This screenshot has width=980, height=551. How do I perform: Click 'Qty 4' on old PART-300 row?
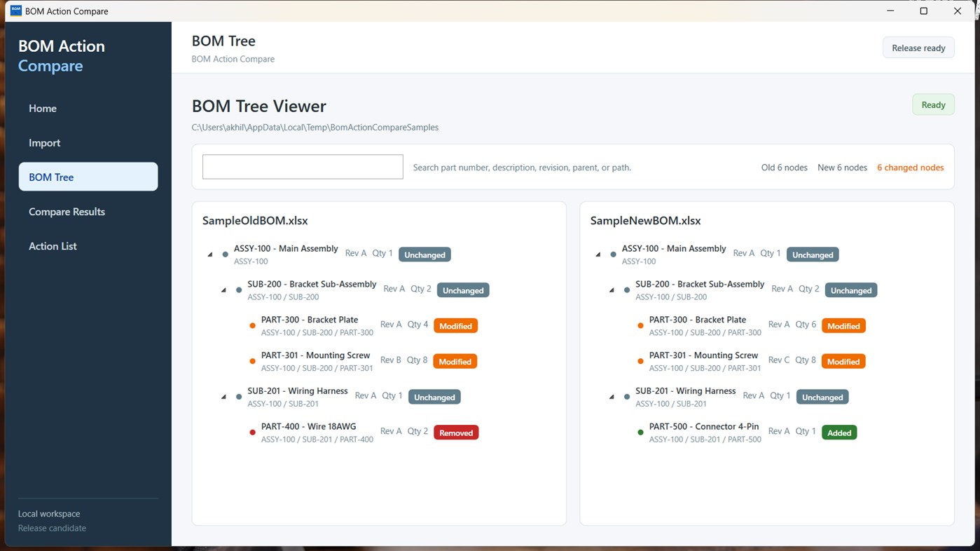pyautogui.click(x=417, y=325)
